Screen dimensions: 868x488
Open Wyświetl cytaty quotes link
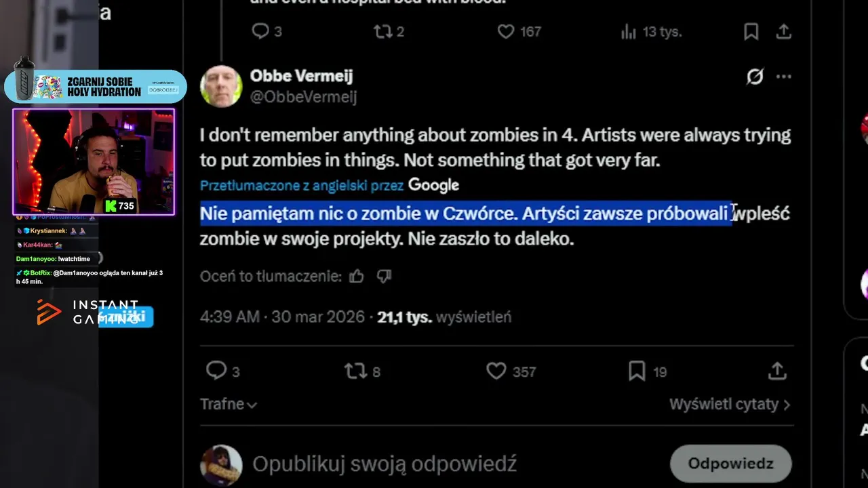click(x=729, y=405)
